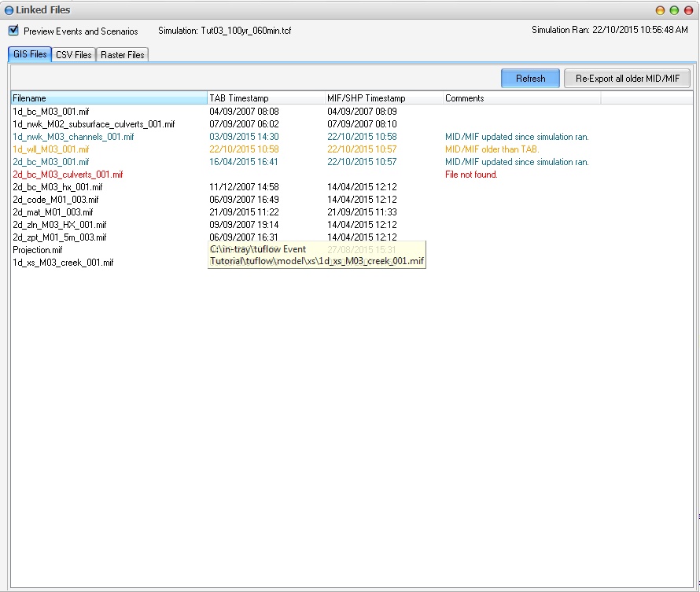Sort list by Filename column header
The image size is (700, 592).
click(109, 98)
